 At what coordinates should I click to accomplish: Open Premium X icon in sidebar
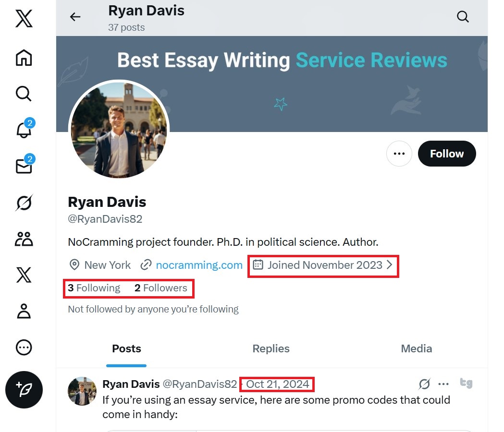coord(24,275)
